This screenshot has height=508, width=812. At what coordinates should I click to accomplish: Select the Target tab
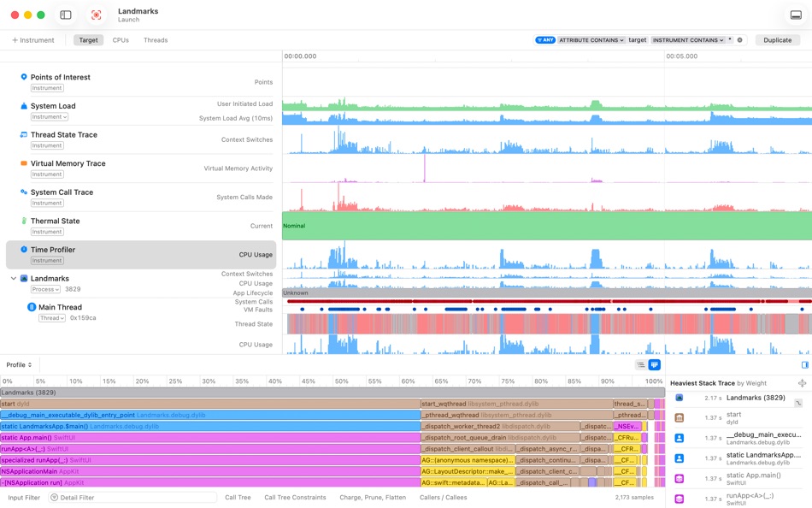[89, 40]
